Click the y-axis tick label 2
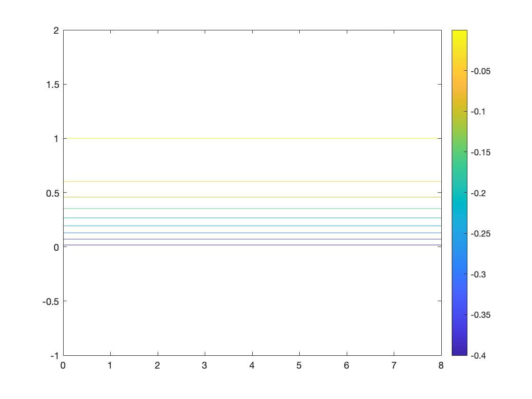532x399 pixels. pyautogui.click(x=56, y=30)
